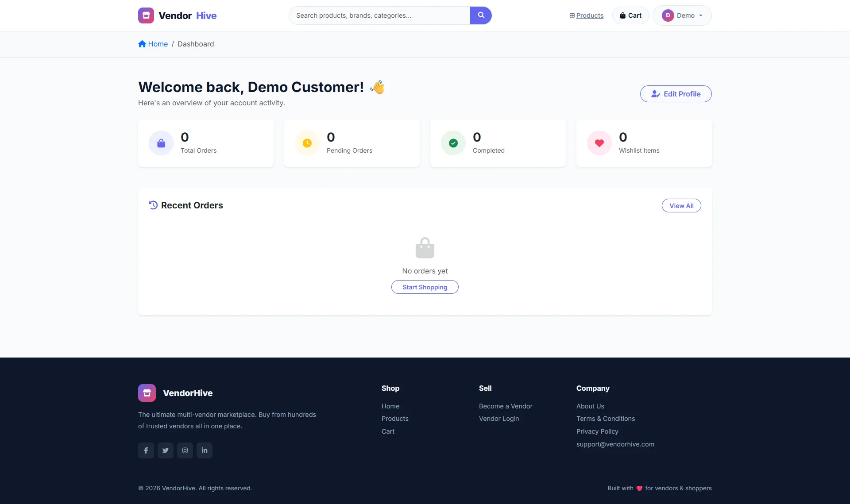The height and width of the screenshot is (504, 850).
Task: Open Become a Vendor footer link
Action: click(506, 406)
